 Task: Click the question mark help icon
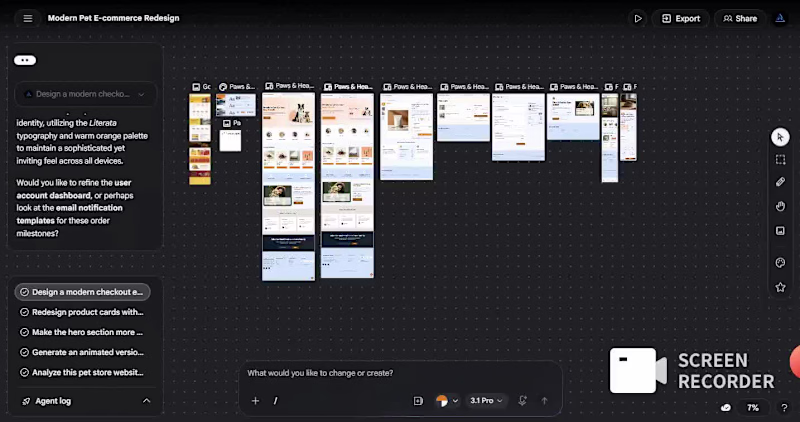(784, 407)
